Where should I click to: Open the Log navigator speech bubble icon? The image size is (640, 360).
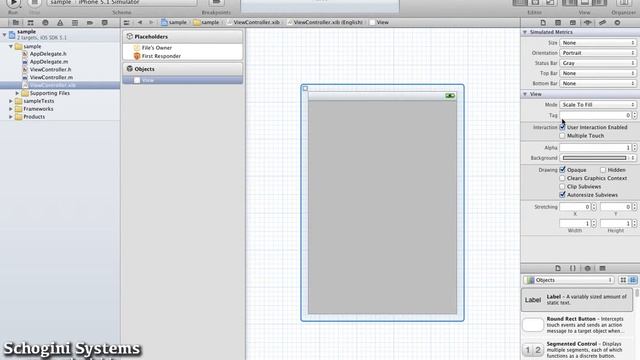pyautogui.click(x=104, y=23)
